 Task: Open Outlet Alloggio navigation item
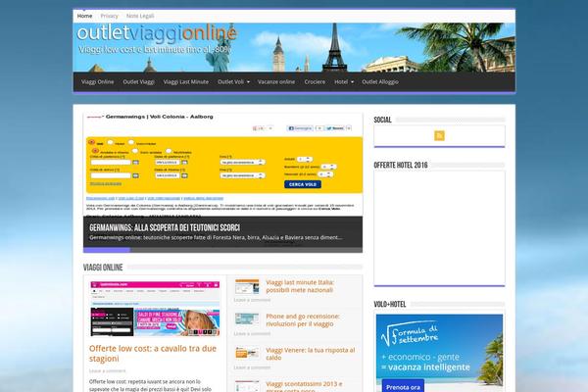click(x=380, y=81)
